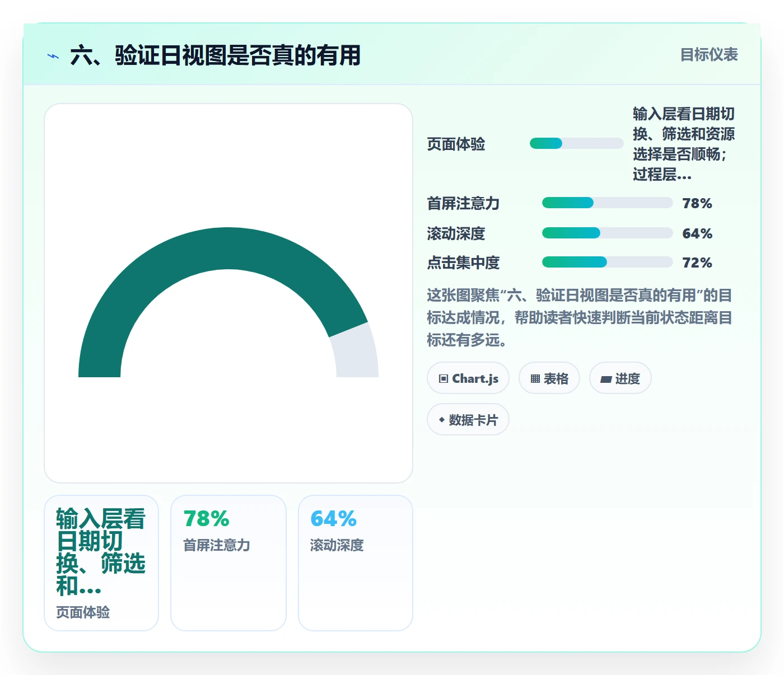Click the diamond icon in 数据卡片 tag
This screenshot has height=675, width=784.
click(442, 420)
